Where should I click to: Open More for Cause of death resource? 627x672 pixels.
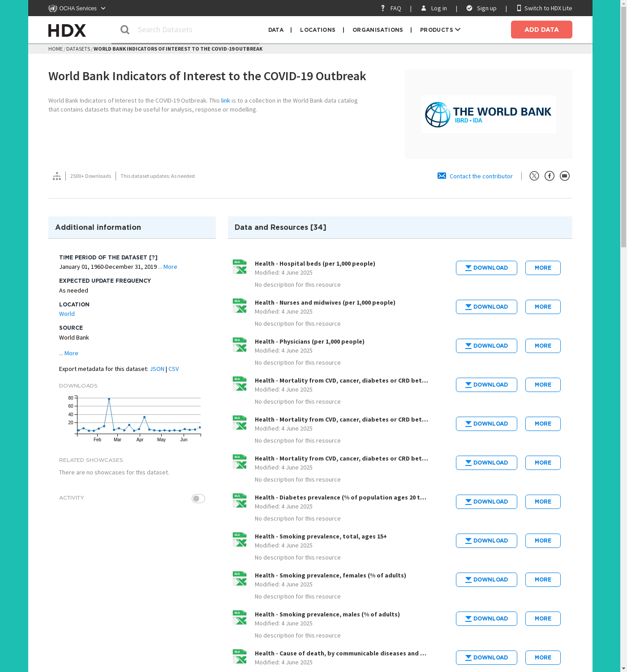[543, 658]
